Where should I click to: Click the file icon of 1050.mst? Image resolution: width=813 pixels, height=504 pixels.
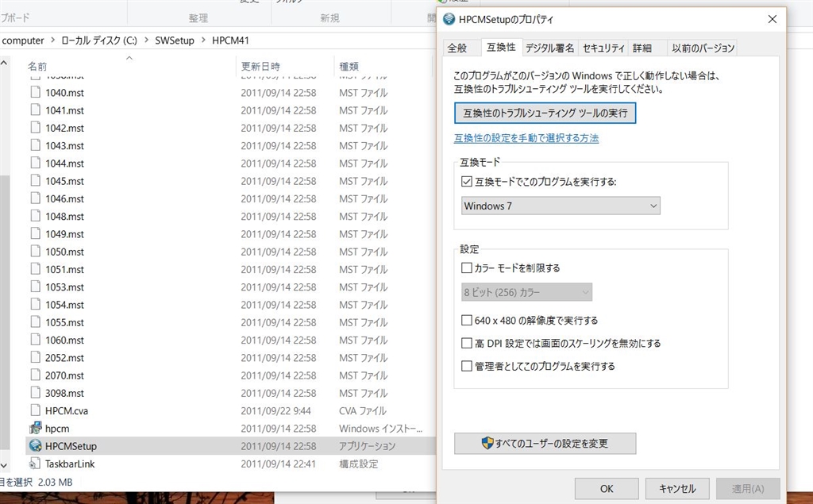point(35,251)
